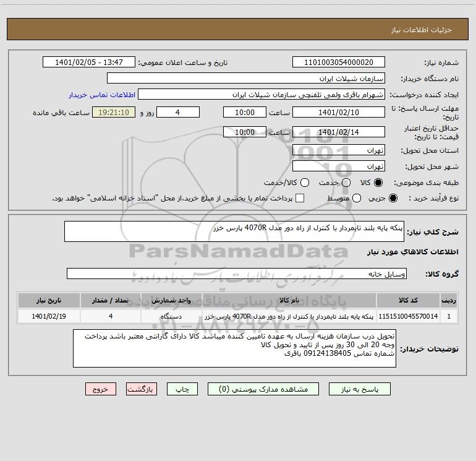476x461 pixels.
Task: Click مشاهده مدارک پیوستی (0) button
Action: coord(263,389)
